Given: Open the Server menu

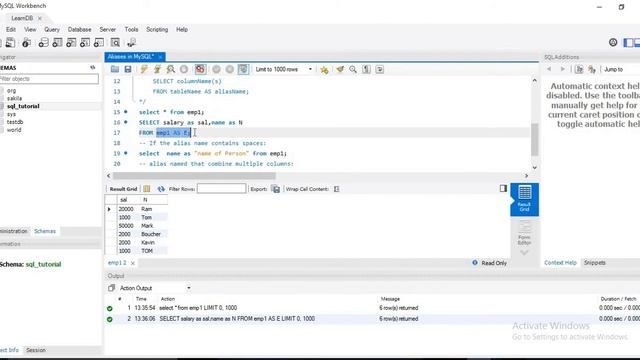Looking at the screenshot, I should click(x=108, y=29).
